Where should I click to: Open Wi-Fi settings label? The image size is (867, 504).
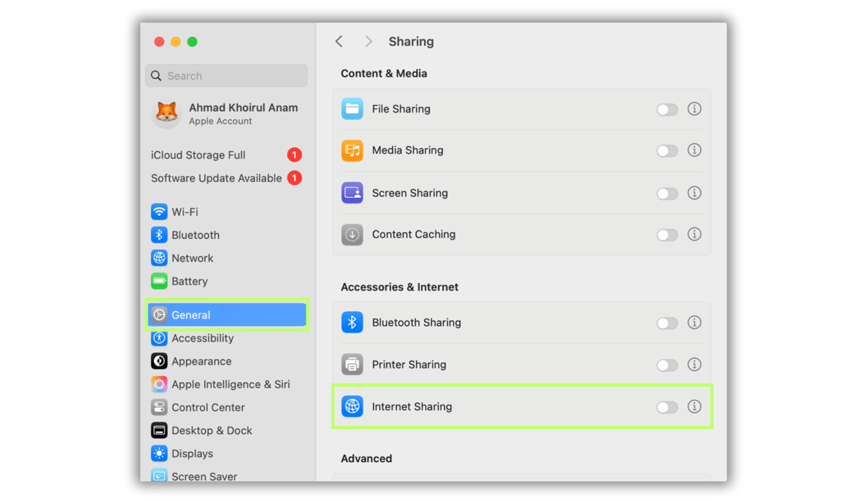coord(185,212)
